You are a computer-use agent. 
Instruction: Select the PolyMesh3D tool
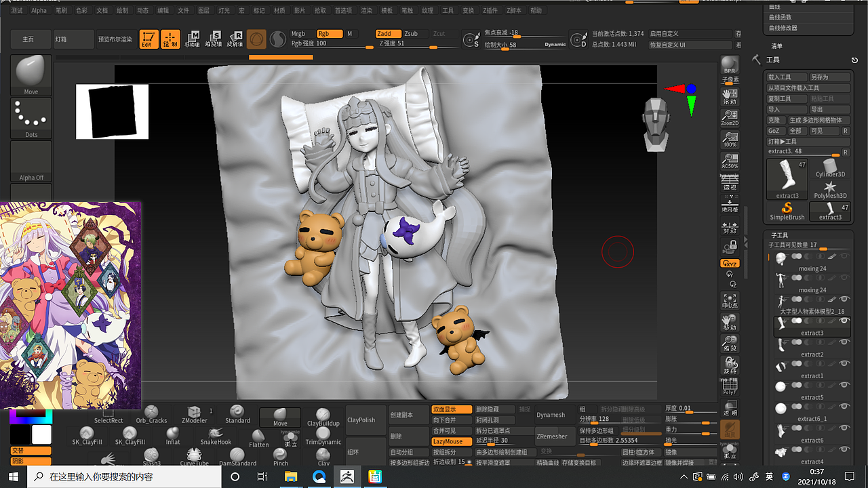pyautogui.click(x=829, y=190)
